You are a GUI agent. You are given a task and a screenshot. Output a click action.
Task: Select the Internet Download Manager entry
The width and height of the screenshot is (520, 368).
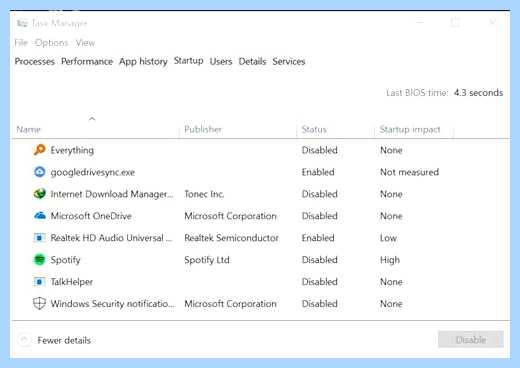click(x=112, y=194)
